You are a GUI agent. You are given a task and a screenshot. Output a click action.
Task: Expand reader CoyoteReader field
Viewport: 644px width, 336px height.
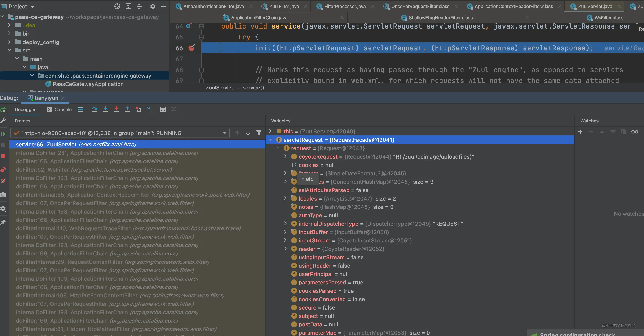(286, 249)
